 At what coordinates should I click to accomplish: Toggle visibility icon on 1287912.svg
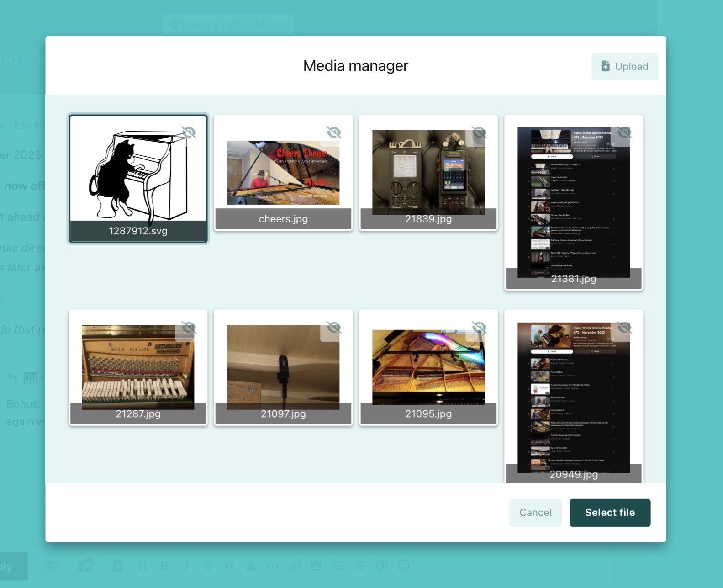click(188, 132)
